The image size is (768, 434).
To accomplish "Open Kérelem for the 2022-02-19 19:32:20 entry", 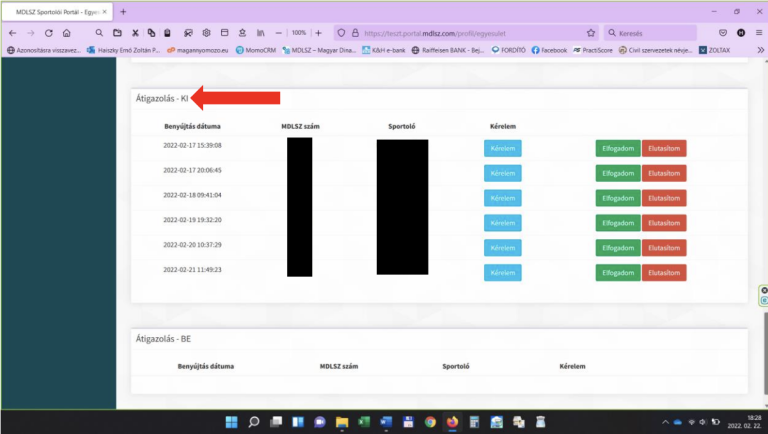I will [502, 223].
